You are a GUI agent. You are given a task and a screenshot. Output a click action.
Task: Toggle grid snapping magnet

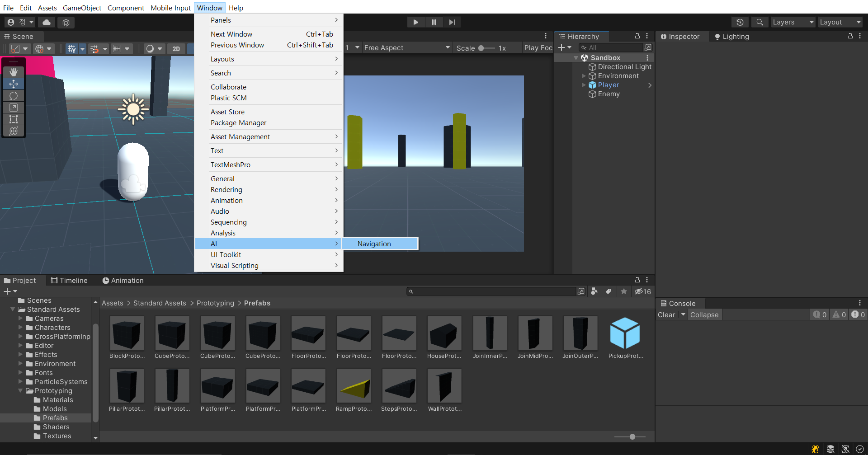94,49
